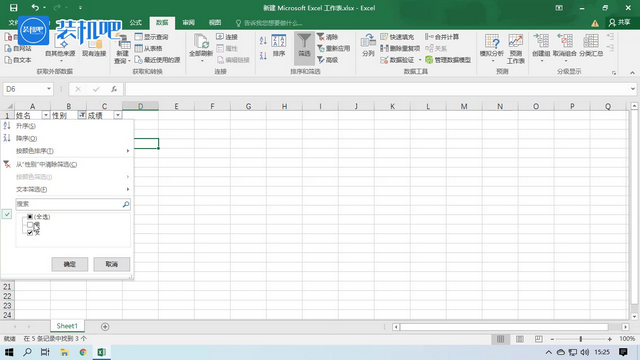The width and height of the screenshot is (640, 360).
Task: Click in the filter 搜索 search box
Action: click(73, 204)
